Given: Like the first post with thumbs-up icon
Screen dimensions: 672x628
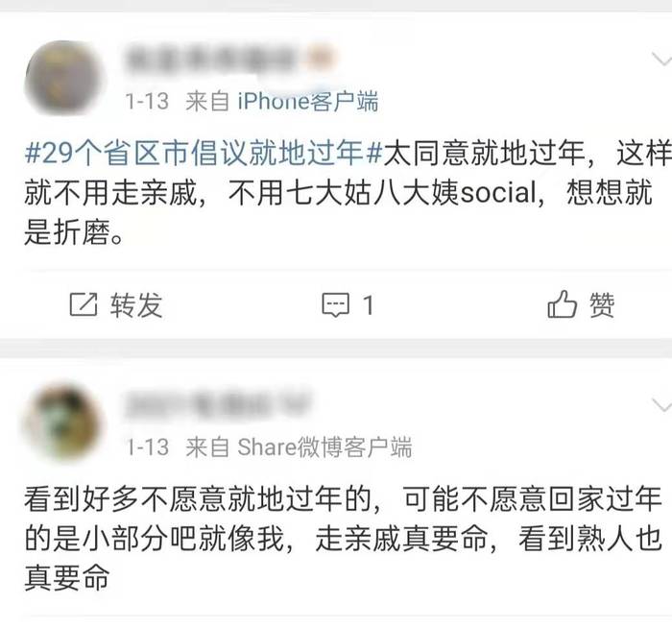Looking at the screenshot, I should pos(562,304).
